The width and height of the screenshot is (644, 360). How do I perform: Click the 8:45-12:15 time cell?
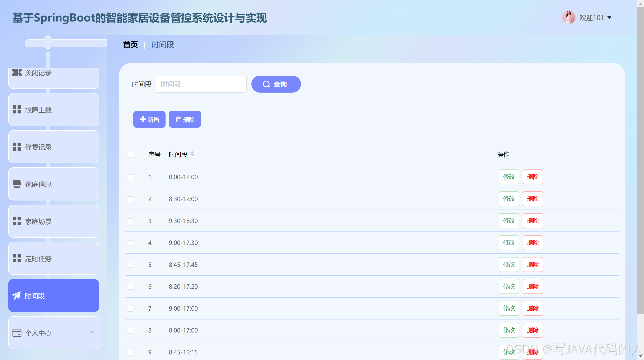183,352
